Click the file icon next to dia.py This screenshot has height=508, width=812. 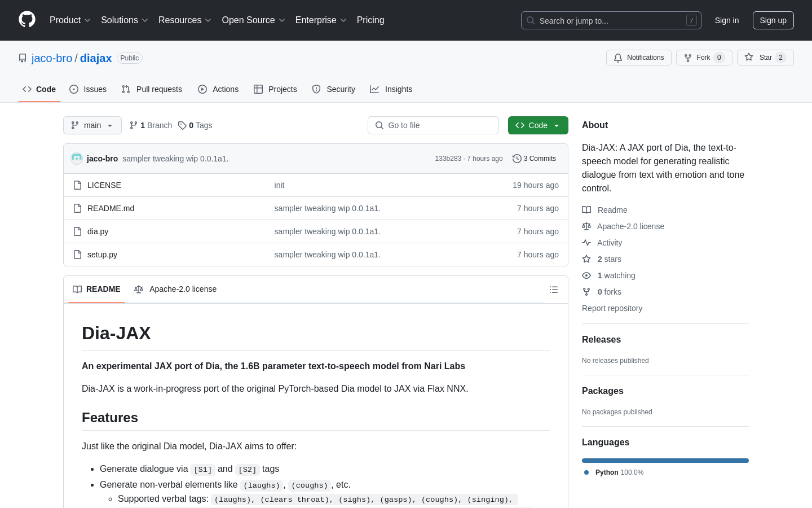pos(78,231)
